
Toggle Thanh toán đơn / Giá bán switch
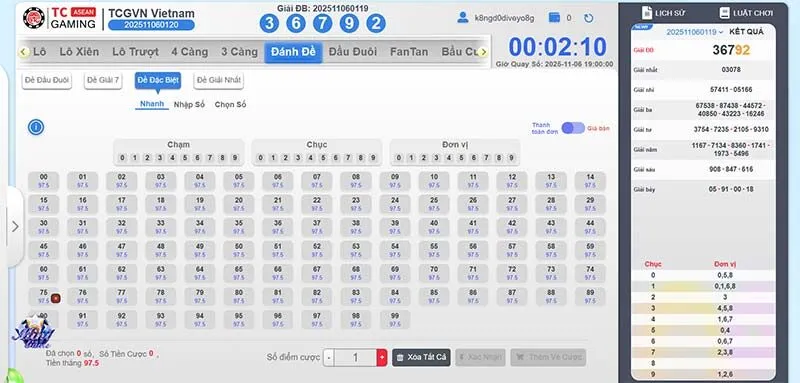tap(573, 128)
